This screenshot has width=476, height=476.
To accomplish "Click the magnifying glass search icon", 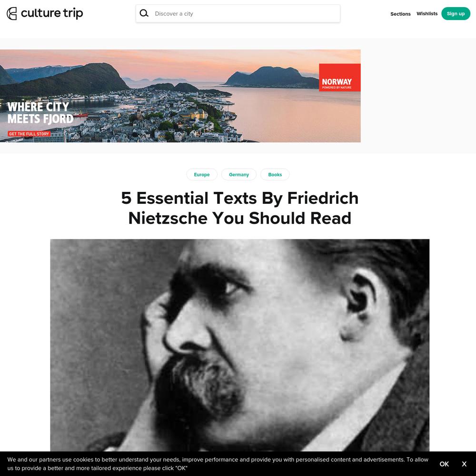I will click(x=144, y=13).
